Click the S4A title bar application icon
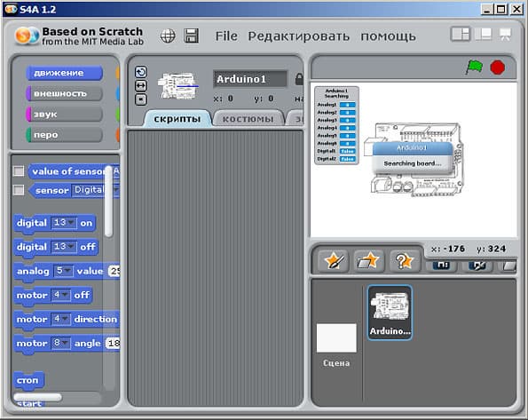 click(12, 9)
